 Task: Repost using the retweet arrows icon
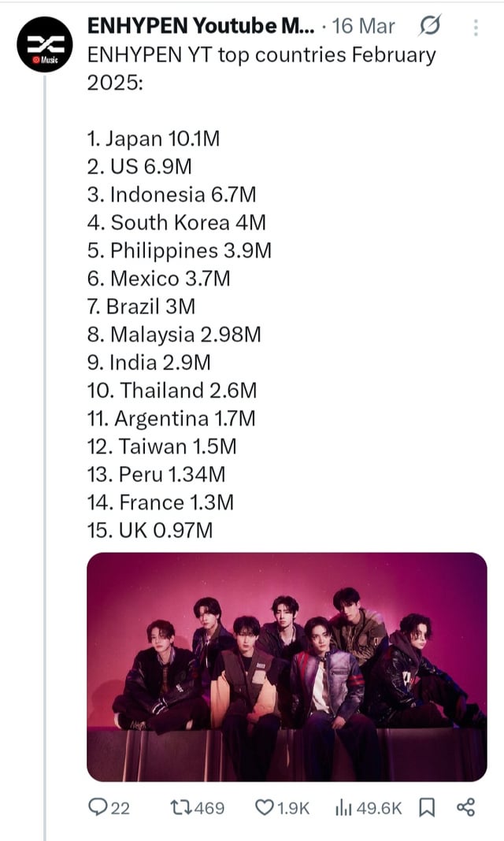tap(180, 807)
